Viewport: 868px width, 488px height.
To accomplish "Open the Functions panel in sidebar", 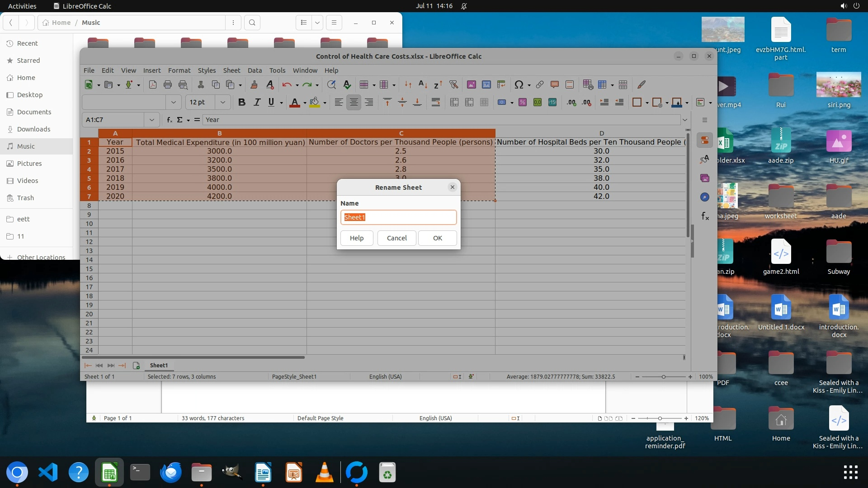I will click(705, 216).
